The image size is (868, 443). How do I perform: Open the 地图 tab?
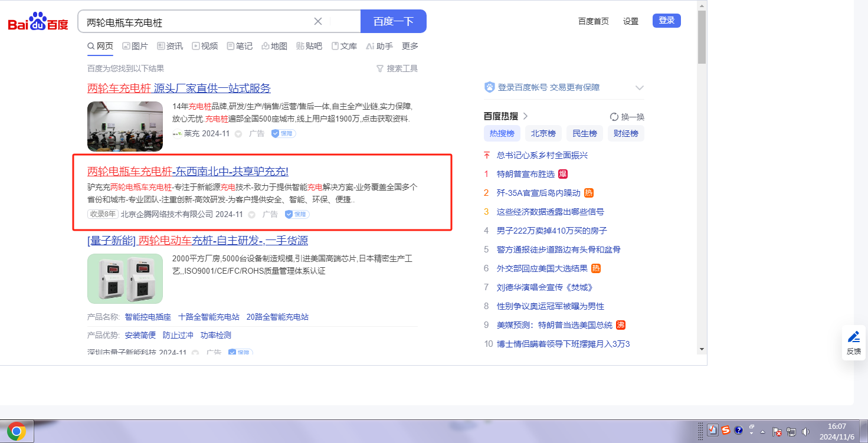point(274,46)
